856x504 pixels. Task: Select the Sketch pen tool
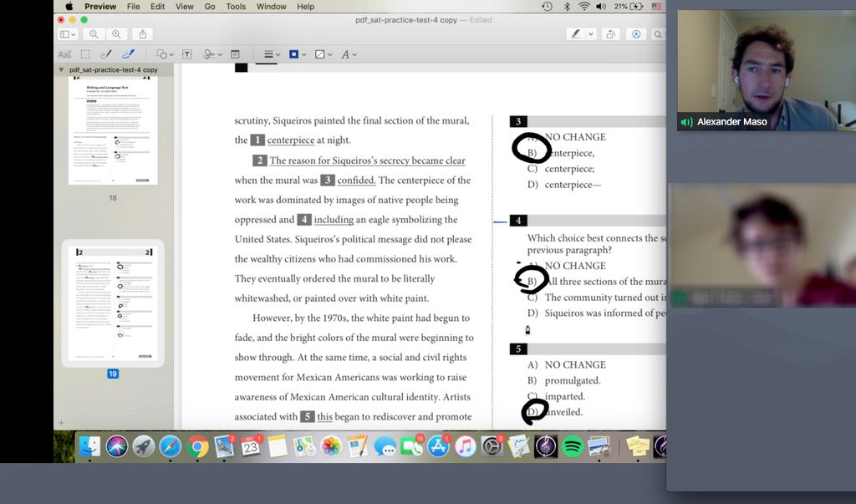point(107,54)
